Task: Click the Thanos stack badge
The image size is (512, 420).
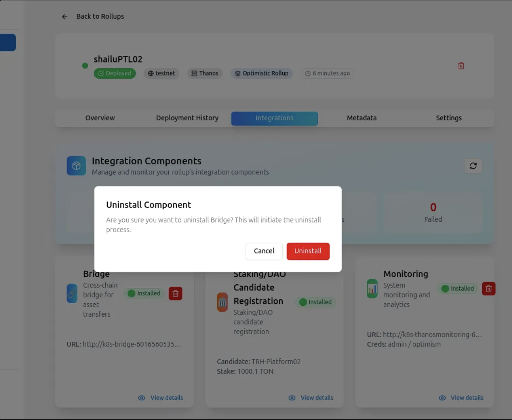Action: coord(205,73)
